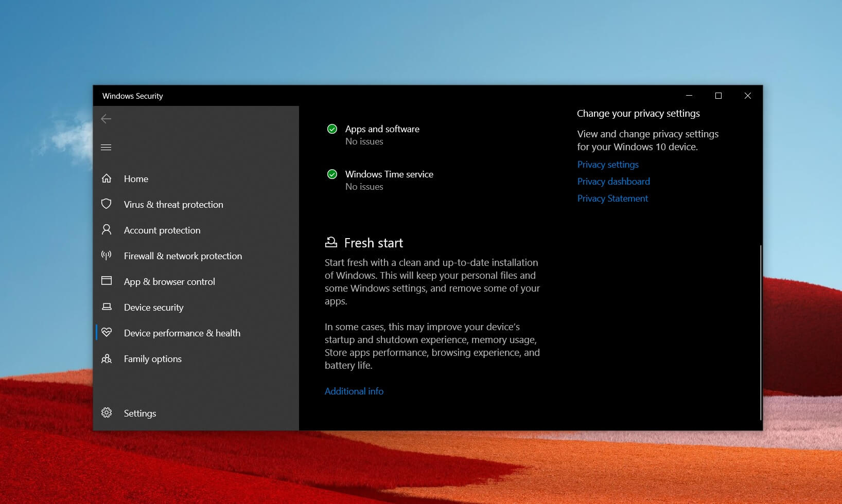Click the Windows Security window title

133,96
